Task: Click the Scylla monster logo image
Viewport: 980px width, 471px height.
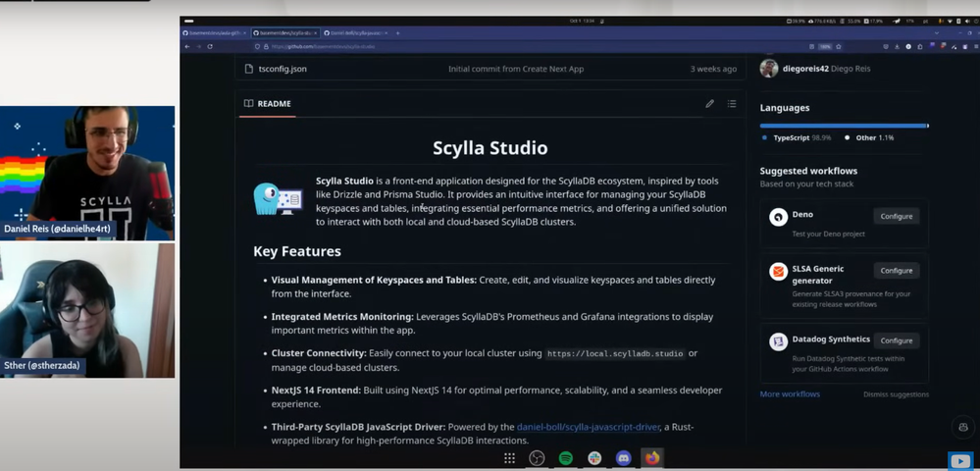Action: pos(279,199)
